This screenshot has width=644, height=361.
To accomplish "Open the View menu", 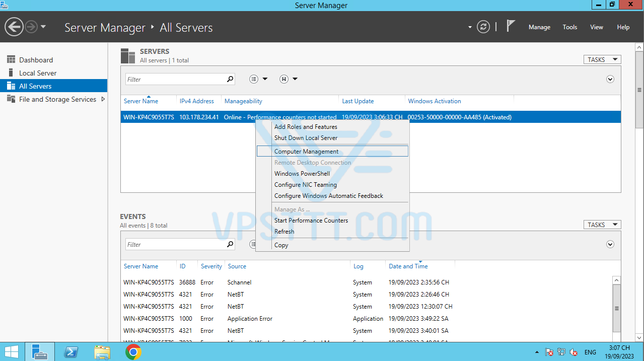I will (x=597, y=27).
